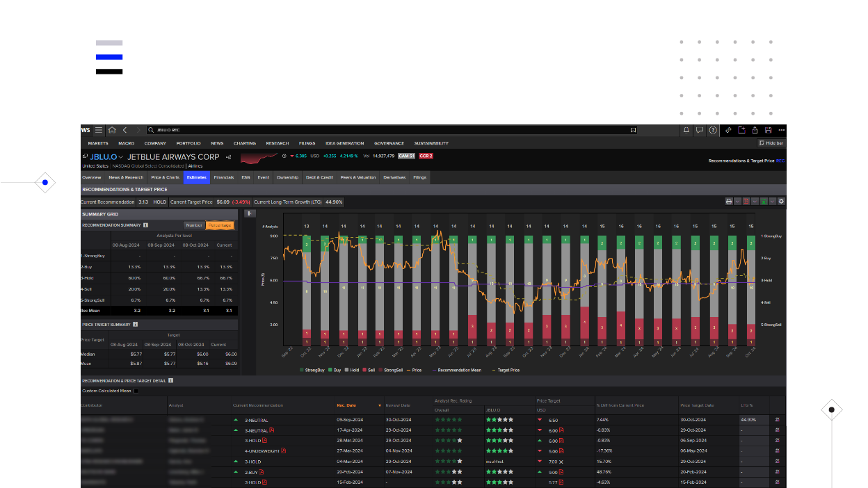The width and height of the screenshot is (868, 488).
Task: Export data using the green Excel icon
Action: pos(763,202)
